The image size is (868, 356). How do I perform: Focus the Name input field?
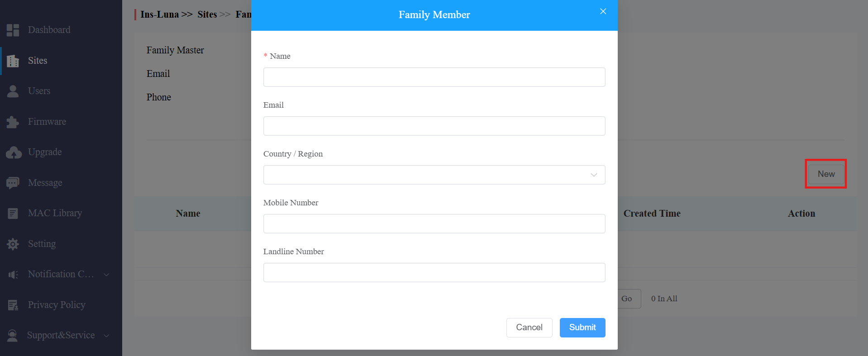click(x=434, y=77)
